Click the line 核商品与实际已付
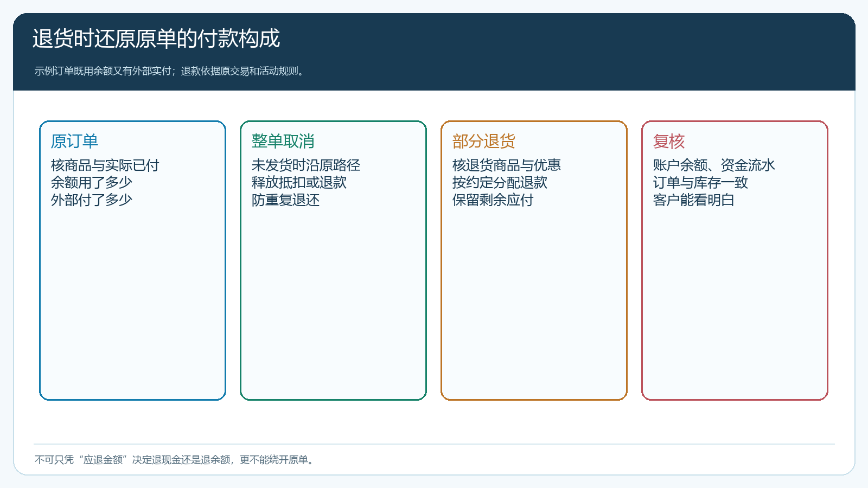This screenshot has width=868, height=488. pyautogui.click(x=105, y=165)
